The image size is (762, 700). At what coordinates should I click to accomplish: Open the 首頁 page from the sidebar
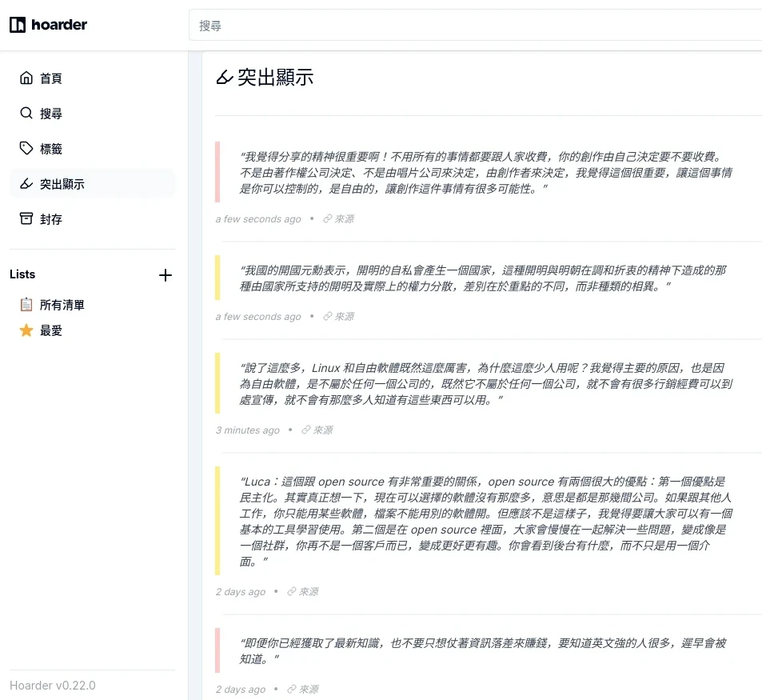(50, 78)
